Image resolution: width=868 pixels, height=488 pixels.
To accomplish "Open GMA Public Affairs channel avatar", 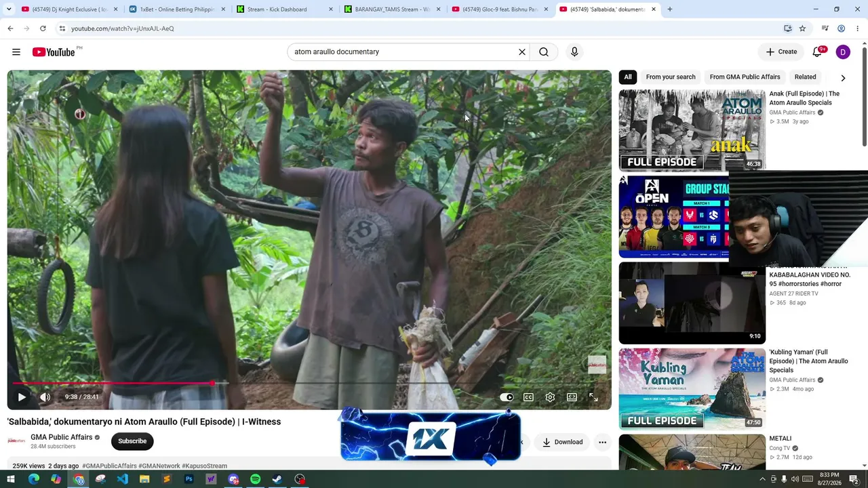I will (x=16, y=441).
